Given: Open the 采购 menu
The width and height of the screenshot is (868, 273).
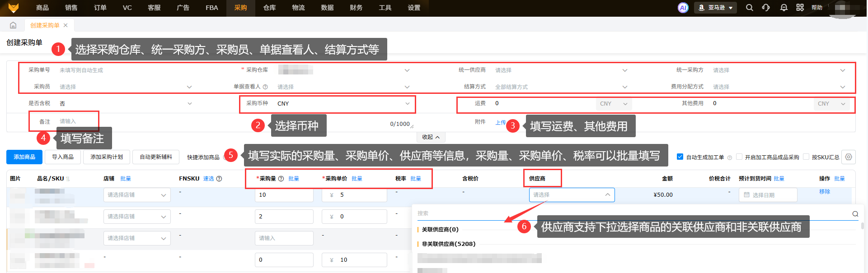Looking at the screenshot, I should tap(241, 8).
